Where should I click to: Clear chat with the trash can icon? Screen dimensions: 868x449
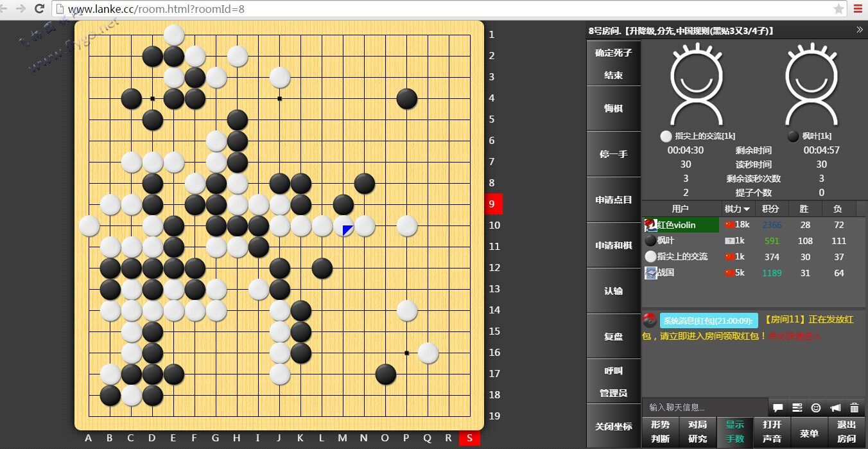(x=855, y=408)
